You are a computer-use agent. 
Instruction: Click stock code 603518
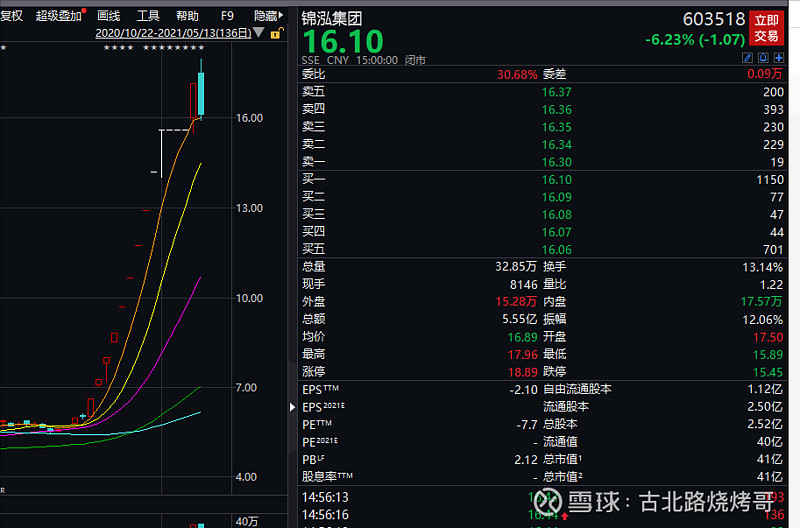click(x=714, y=19)
